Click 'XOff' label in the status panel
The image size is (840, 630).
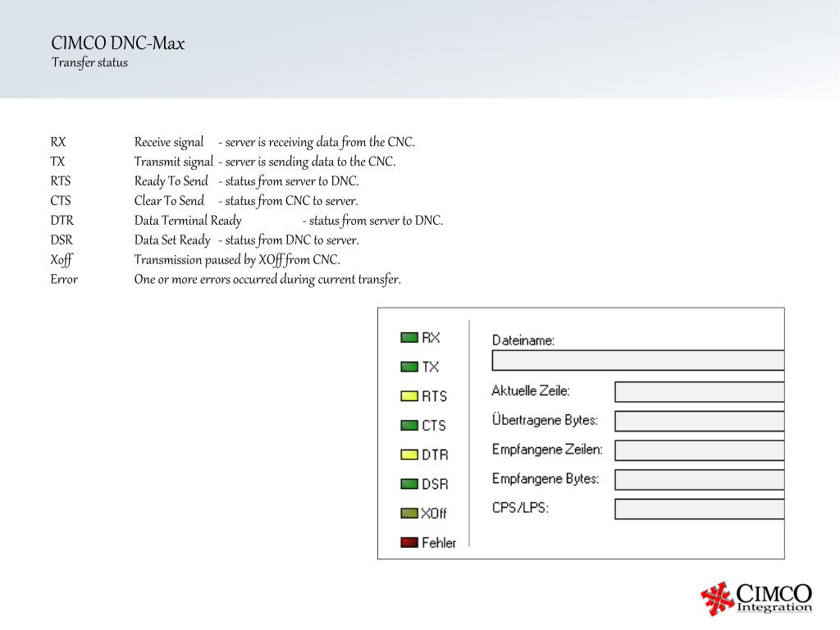434,514
